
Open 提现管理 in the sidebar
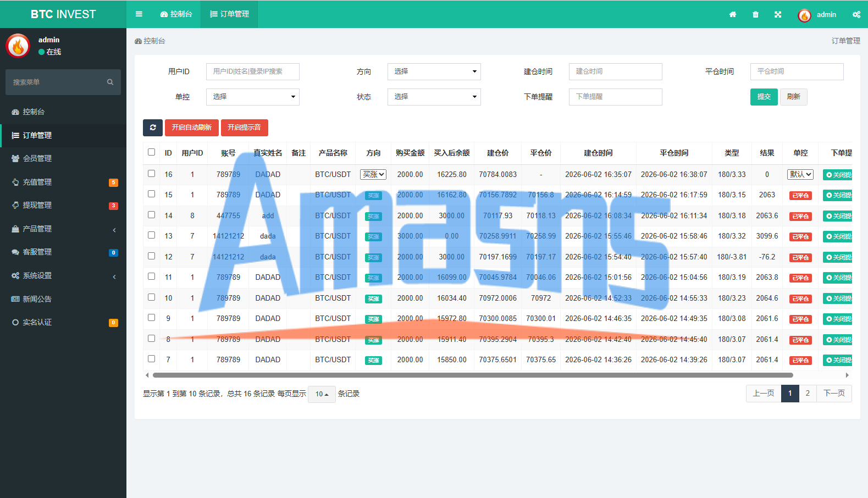63,205
